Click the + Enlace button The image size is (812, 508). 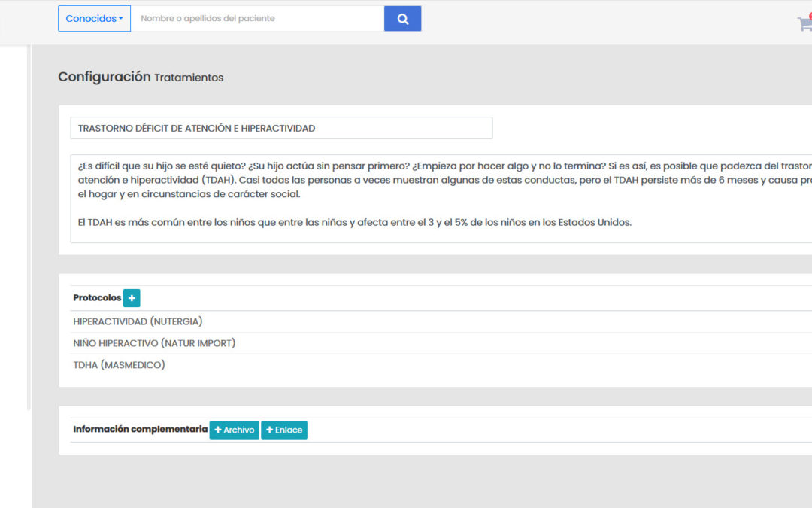point(283,430)
